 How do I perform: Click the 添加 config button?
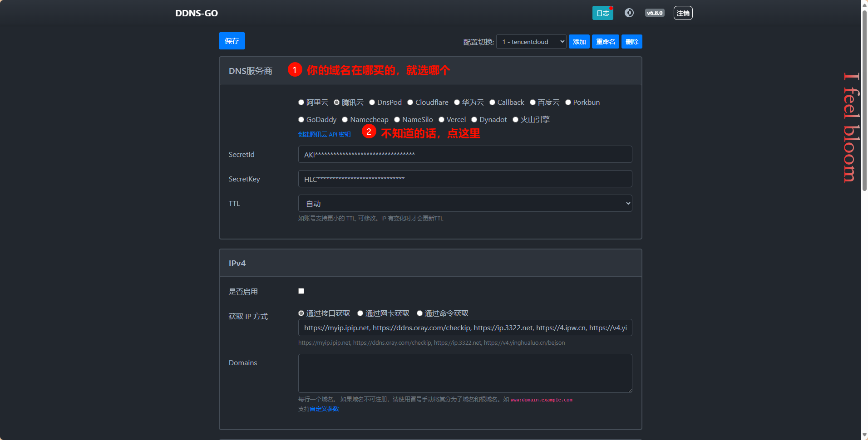[x=579, y=42]
